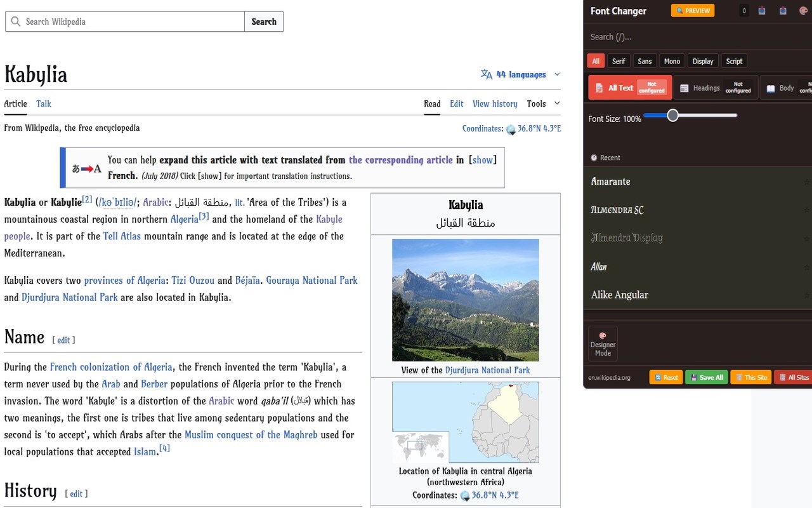
Task: Open the Gouraya National Park link
Action: [x=312, y=280]
